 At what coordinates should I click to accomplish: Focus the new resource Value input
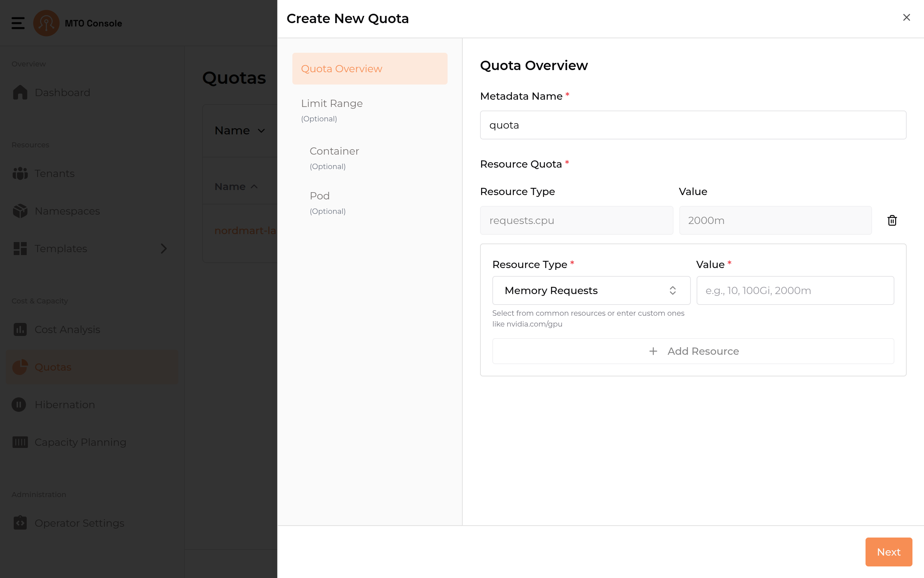tap(795, 290)
